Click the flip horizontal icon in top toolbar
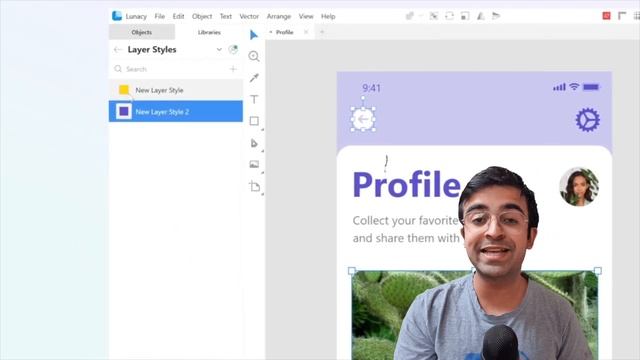 point(480,16)
